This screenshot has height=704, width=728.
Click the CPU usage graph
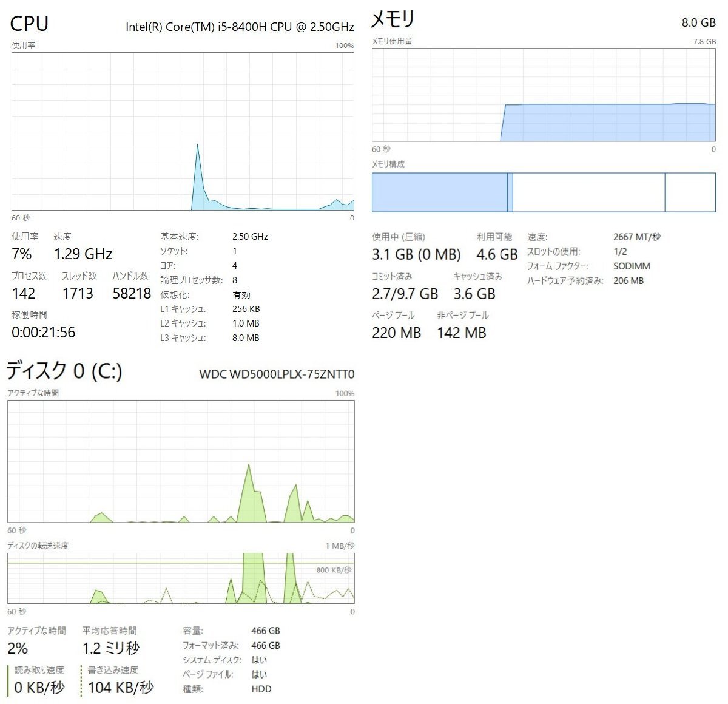[183, 131]
